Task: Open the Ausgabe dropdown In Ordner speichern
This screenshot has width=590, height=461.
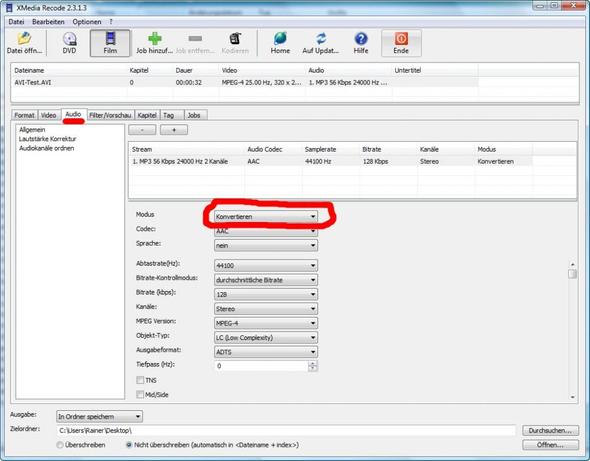Action: pyautogui.click(x=99, y=417)
